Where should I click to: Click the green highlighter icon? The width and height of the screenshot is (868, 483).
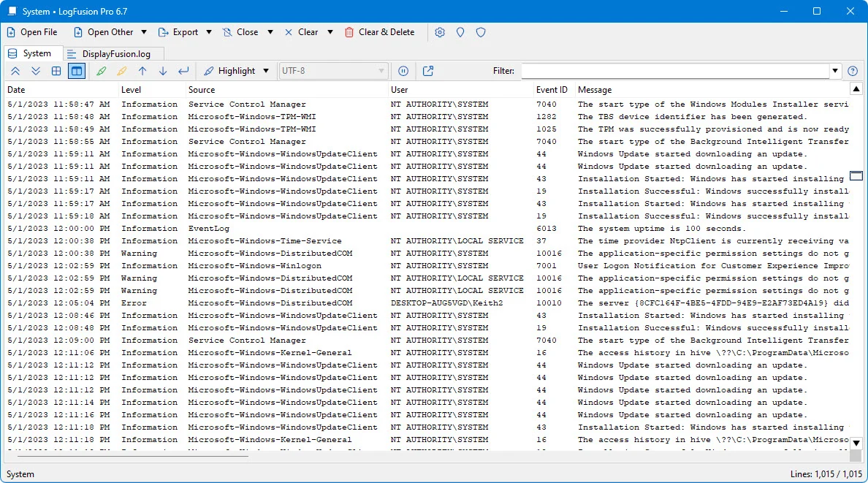(102, 71)
